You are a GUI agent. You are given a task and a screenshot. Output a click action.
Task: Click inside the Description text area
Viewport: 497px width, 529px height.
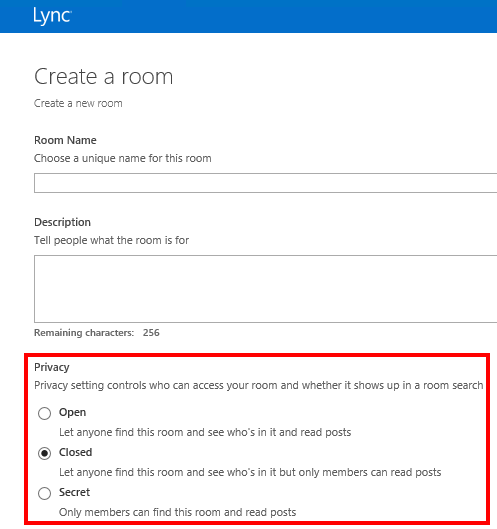click(266, 289)
